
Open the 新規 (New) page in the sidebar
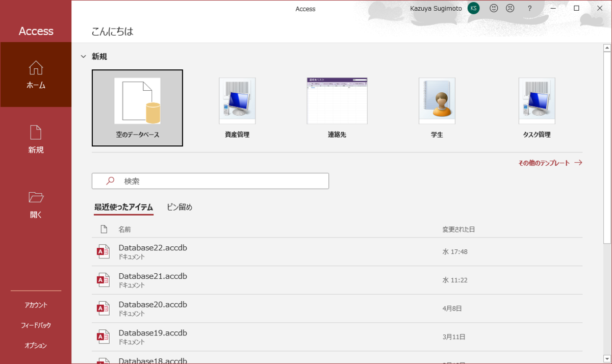point(36,140)
